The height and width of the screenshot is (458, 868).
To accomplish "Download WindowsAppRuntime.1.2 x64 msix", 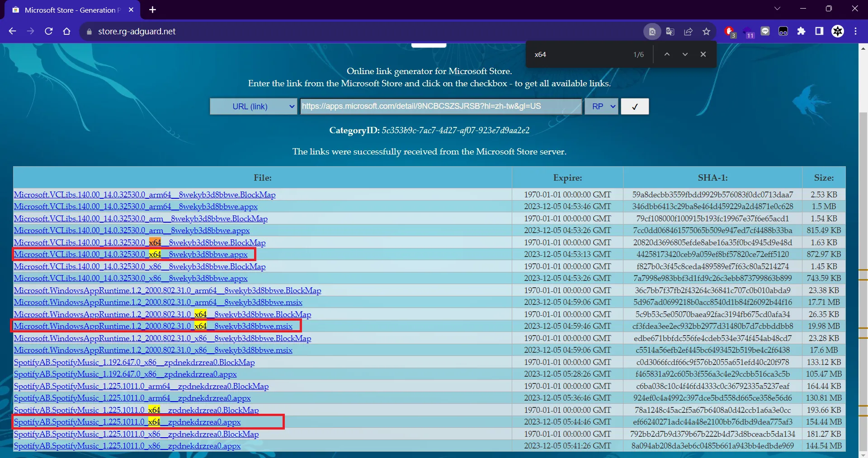I will coord(153,326).
